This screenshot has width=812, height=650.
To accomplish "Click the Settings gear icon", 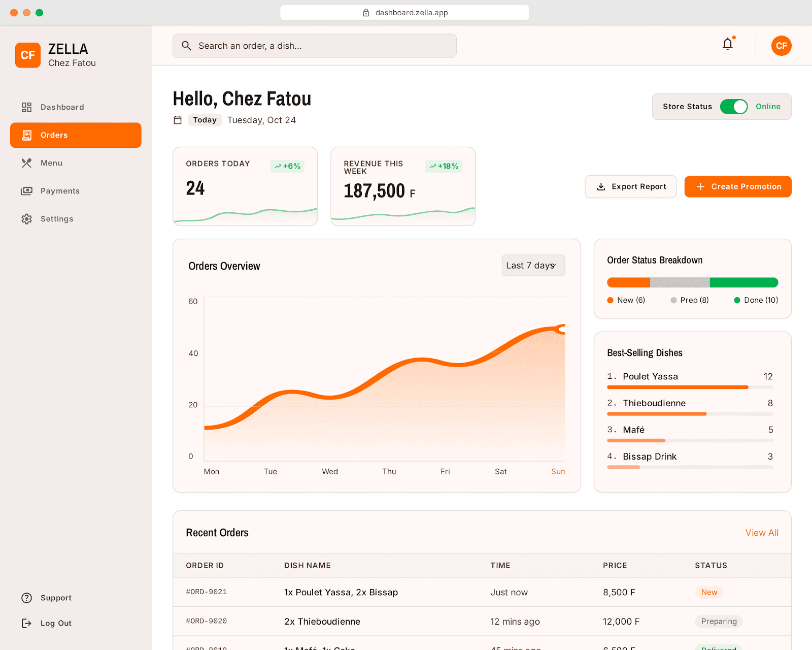I will [26, 219].
